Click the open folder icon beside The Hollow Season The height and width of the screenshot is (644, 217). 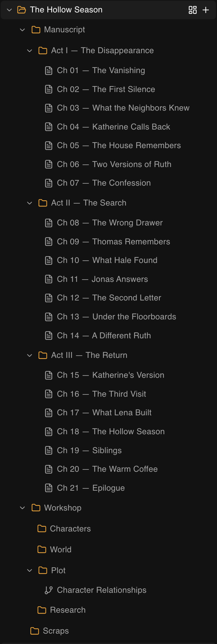22,10
